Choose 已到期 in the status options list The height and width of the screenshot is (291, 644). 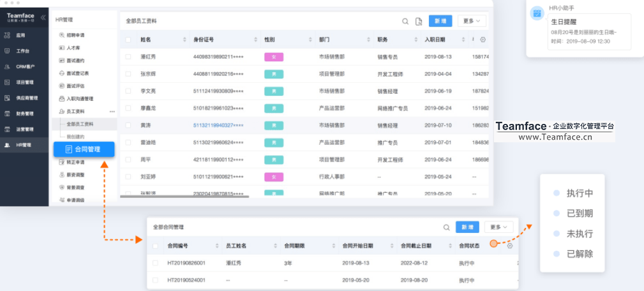(x=580, y=213)
